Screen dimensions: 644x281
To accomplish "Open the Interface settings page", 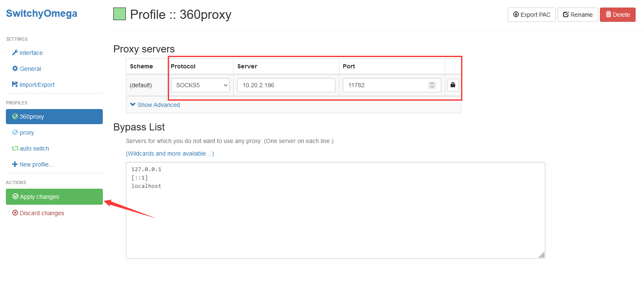I will click(x=27, y=53).
